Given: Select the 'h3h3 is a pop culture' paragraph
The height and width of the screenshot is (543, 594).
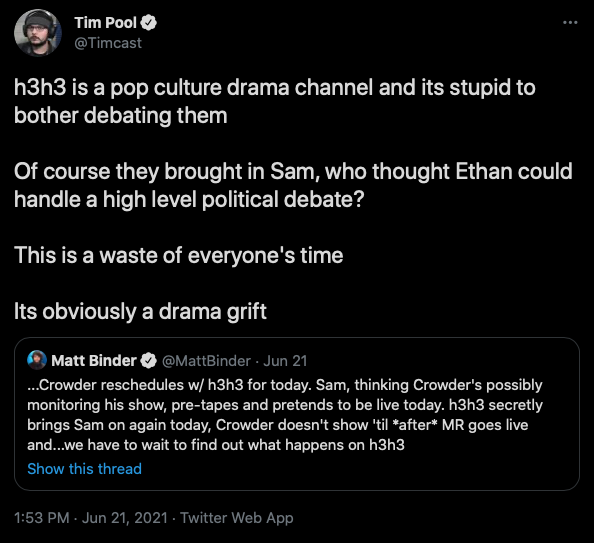Looking at the screenshot, I should click(x=275, y=101).
